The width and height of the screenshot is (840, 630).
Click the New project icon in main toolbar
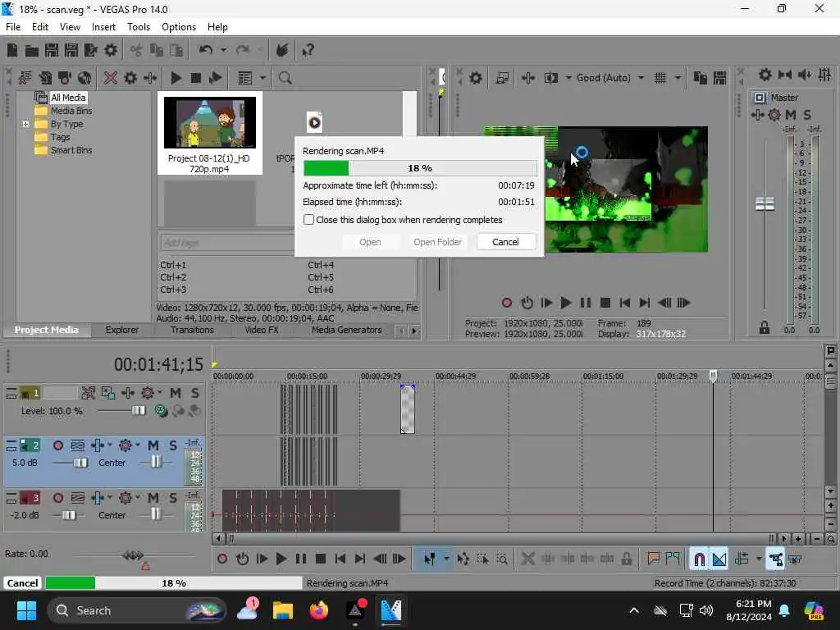point(12,50)
